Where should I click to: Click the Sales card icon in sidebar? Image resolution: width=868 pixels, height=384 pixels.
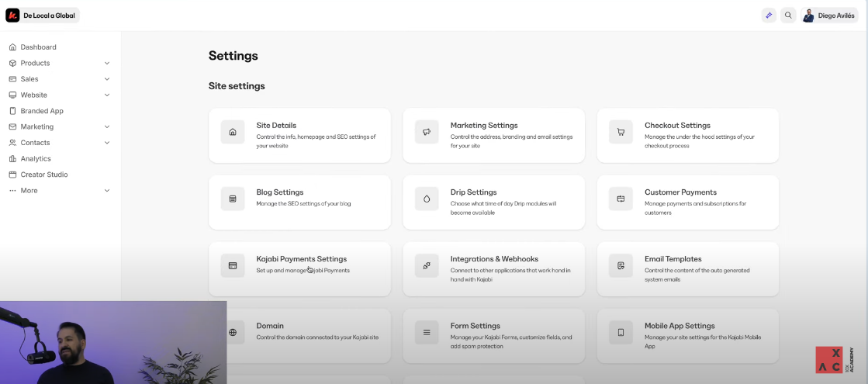pos(12,79)
